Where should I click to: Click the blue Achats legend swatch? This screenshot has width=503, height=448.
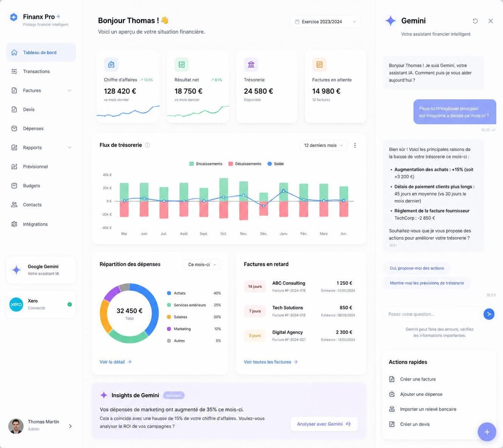click(169, 293)
